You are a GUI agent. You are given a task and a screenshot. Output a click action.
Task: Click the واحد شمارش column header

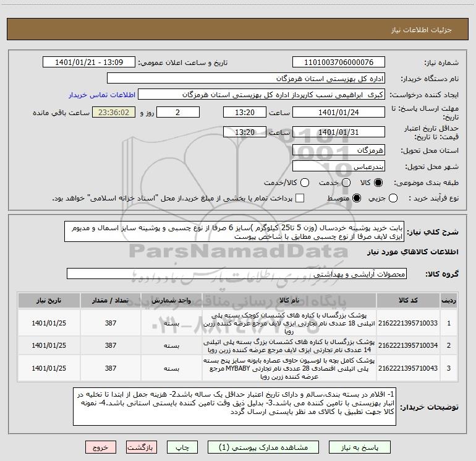tap(171, 301)
